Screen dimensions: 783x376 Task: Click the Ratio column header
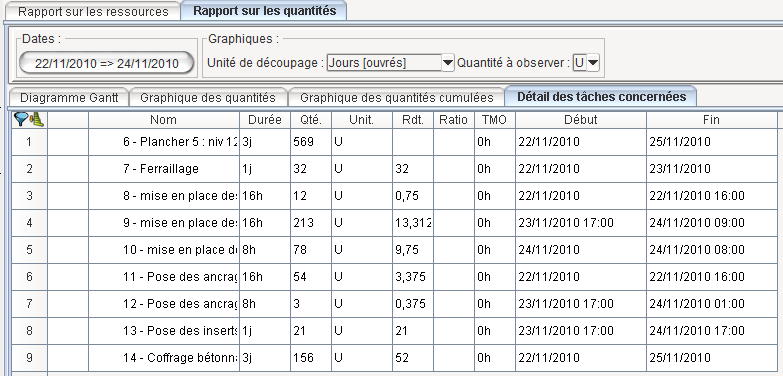[453, 120]
